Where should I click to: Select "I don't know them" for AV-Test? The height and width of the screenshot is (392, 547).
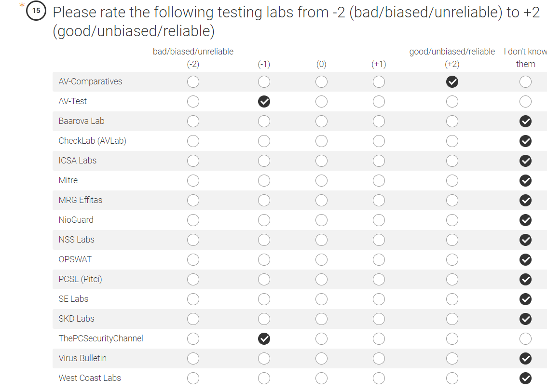coord(525,102)
